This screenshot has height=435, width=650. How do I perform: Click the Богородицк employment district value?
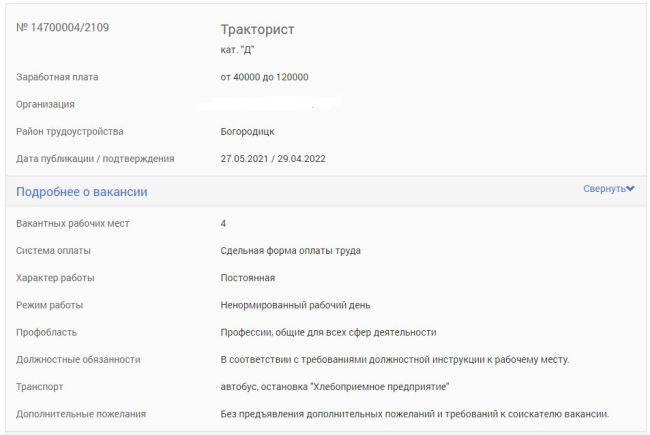tap(247, 131)
